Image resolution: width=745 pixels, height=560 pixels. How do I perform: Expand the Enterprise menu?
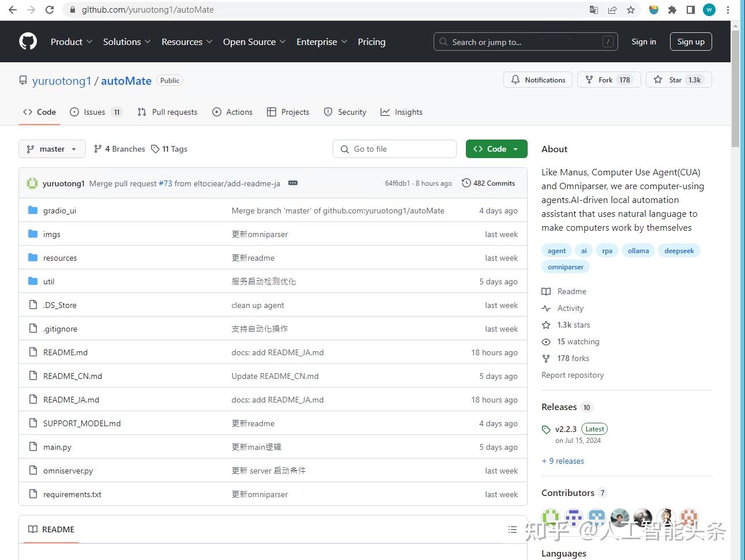(322, 42)
